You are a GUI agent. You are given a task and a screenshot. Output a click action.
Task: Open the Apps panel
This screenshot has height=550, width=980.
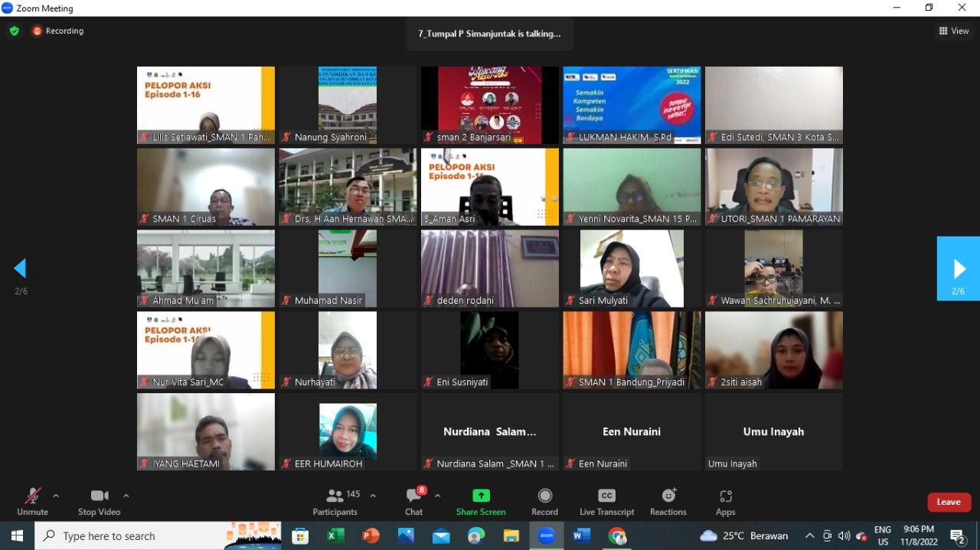[725, 502]
